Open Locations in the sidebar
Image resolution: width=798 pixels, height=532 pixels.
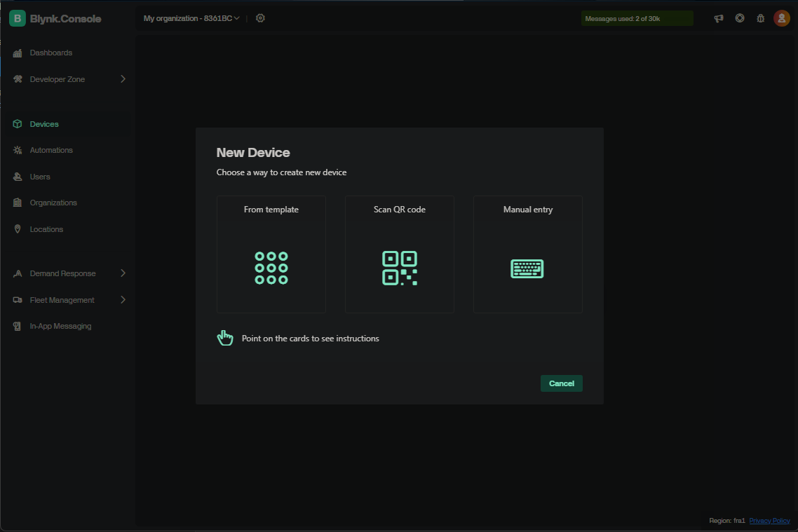pyautogui.click(x=46, y=229)
